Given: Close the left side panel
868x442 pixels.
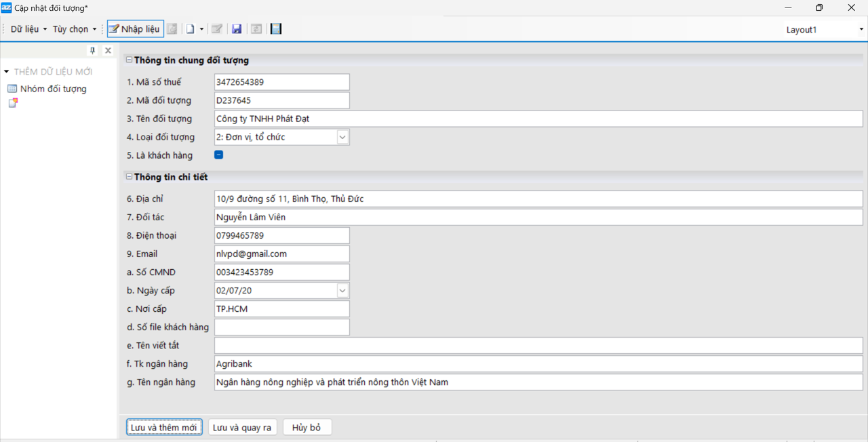Looking at the screenshot, I should click(108, 51).
